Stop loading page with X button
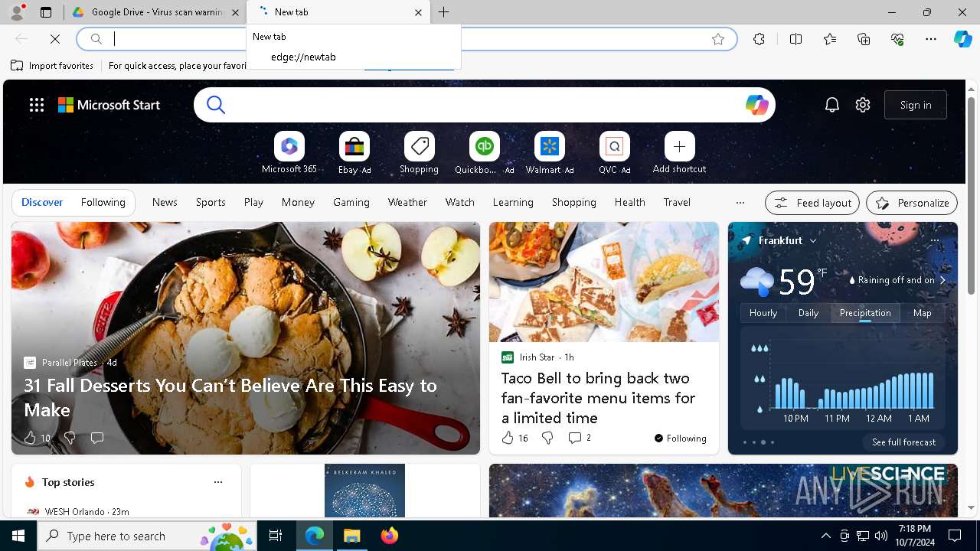This screenshot has height=551, width=980. [x=55, y=39]
